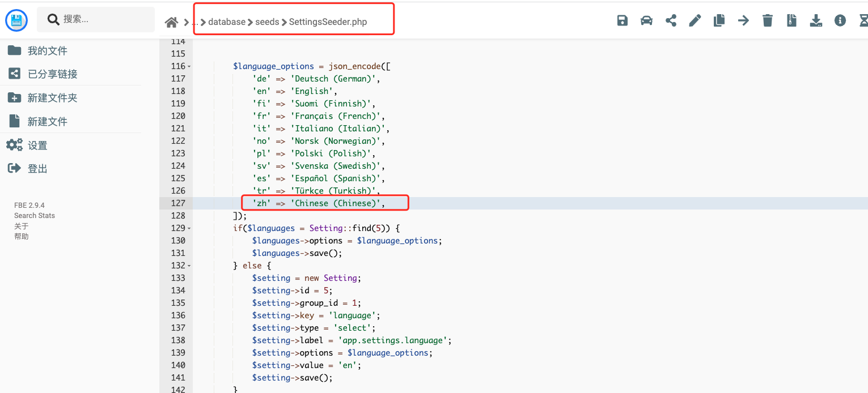Click the search magnifier icon
Image resolution: width=868 pixels, height=393 pixels.
[53, 20]
